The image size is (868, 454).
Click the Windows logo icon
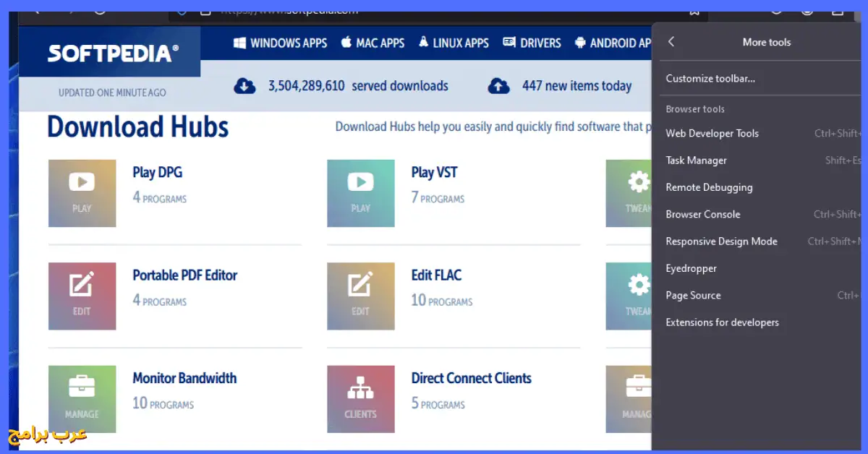point(239,43)
